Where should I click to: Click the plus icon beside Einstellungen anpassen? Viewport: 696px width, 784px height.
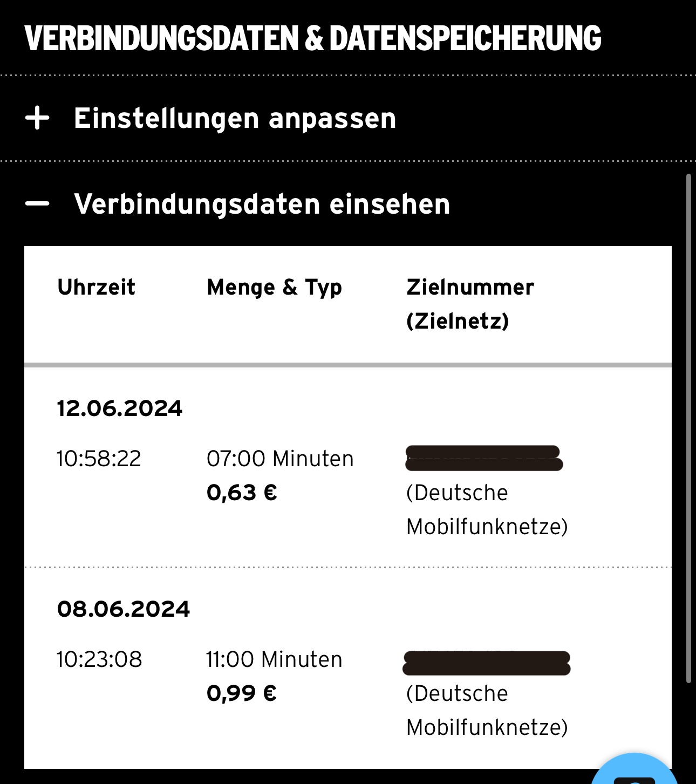point(37,118)
